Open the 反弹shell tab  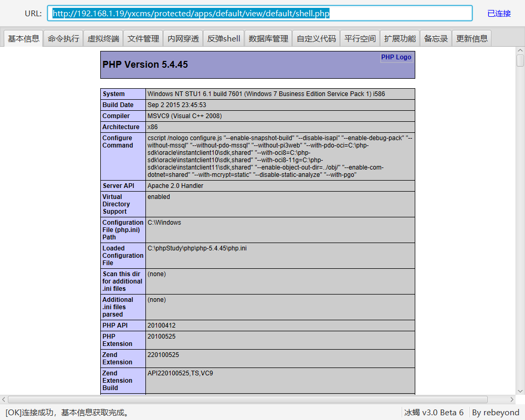pos(224,38)
